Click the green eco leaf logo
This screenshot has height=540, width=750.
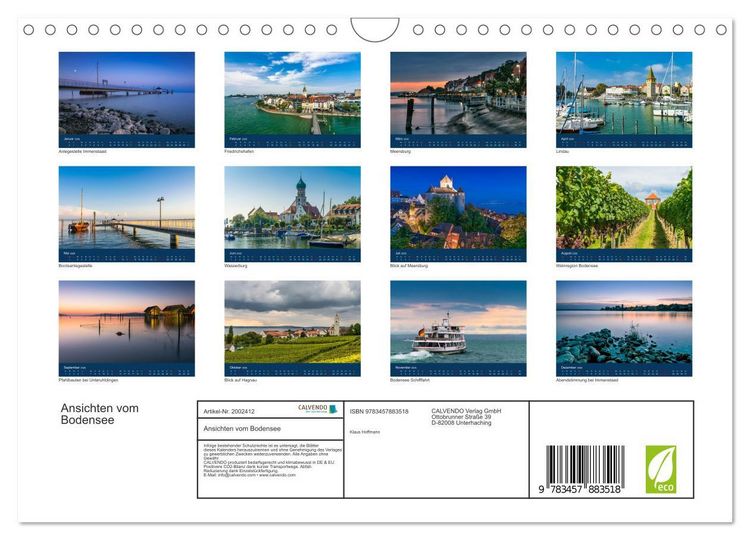661,469
